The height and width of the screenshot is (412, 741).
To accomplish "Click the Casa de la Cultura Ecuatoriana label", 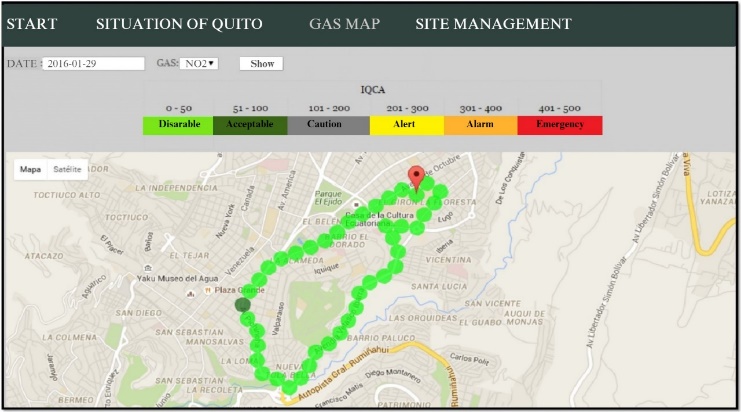I will [x=379, y=219].
